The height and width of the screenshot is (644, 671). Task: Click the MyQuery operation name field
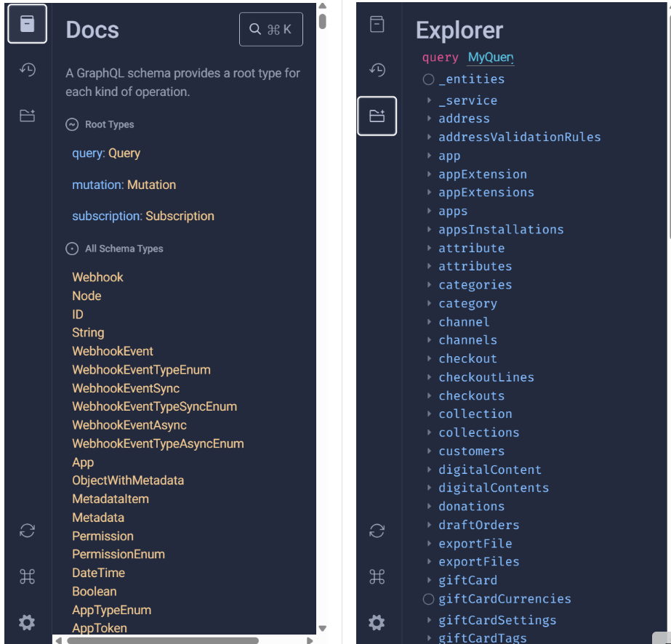[x=490, y=57]
